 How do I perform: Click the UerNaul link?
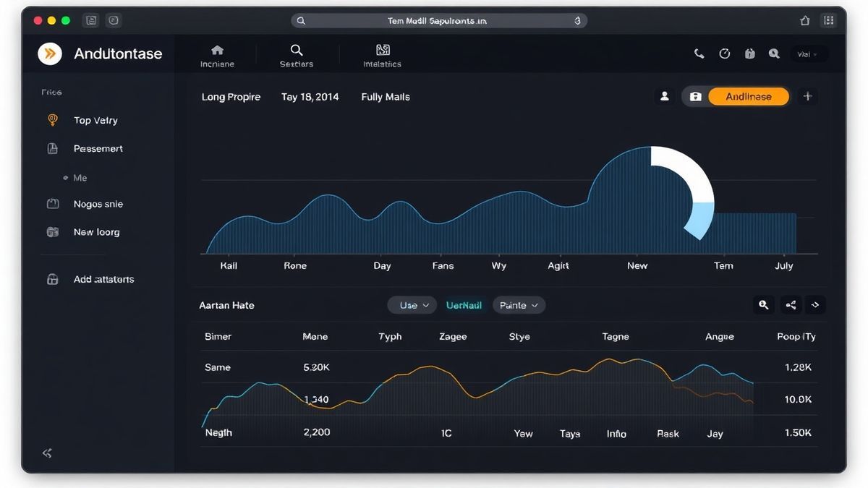464,306
